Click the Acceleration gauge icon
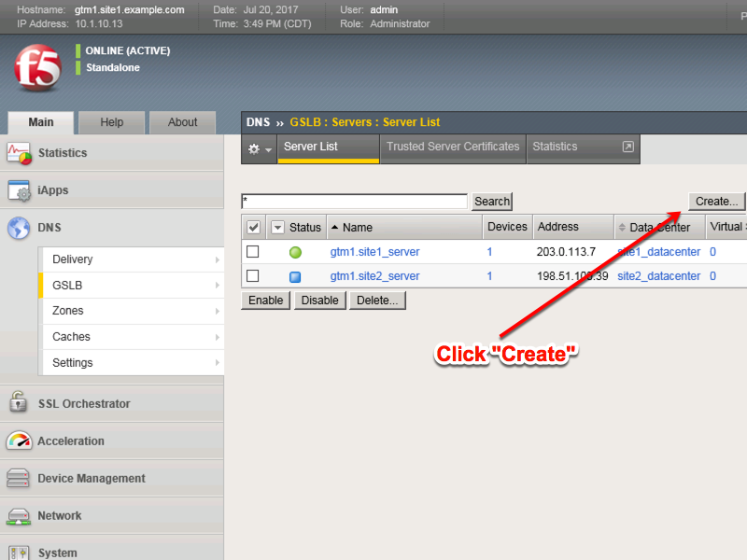The width and height of the screenshot is (747, 560). 19,441
